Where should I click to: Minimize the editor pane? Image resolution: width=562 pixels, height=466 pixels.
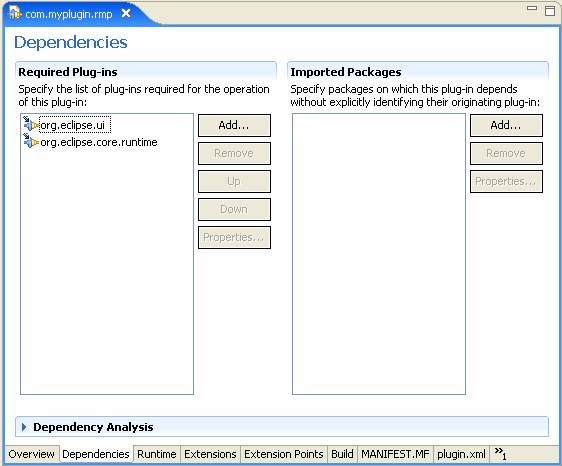(x=532, y=8)
